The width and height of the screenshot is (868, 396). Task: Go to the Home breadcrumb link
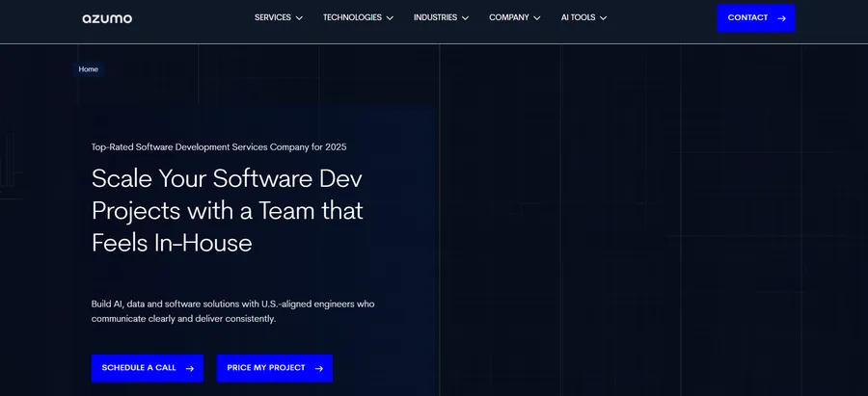pyautogui.click(x=89, y=69)
